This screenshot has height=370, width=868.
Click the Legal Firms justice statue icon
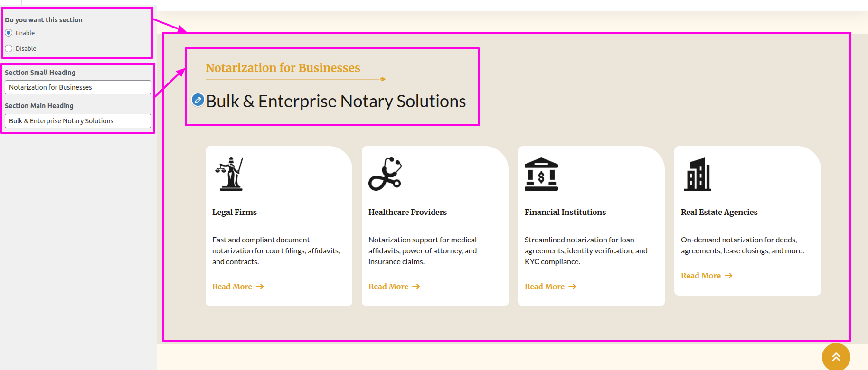pyautogui.click(x=231, y=174)
